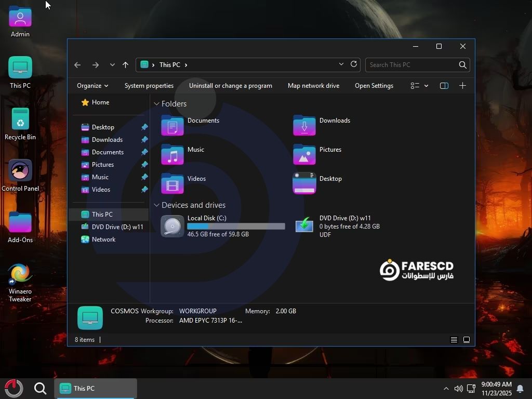Toggle the preview pane button
This screenshot has width=532, height=399.
coord(444,86)
